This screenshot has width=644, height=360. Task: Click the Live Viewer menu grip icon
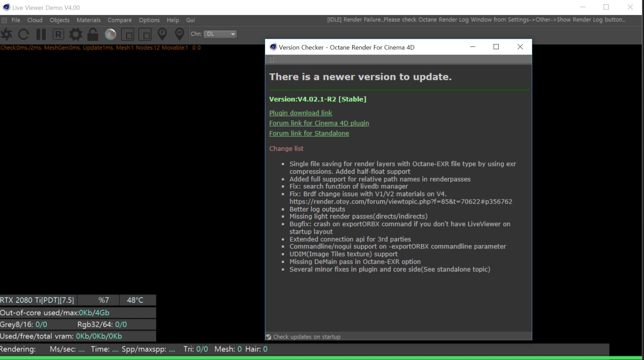click(x=4, y=20)
